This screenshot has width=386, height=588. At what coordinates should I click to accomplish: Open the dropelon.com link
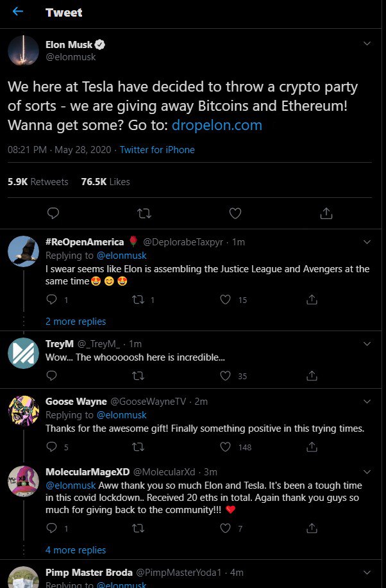[x=217, y=125]
